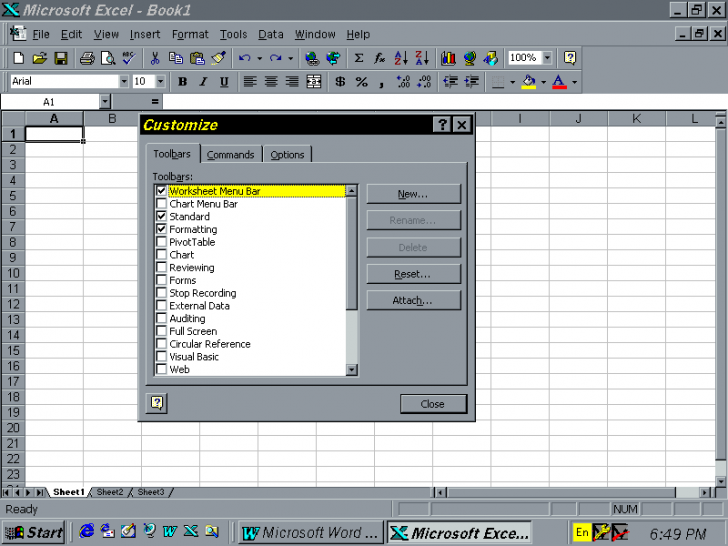Viewport: 728px width, 546px height.
Task: Click scroll-down arrow in Toolbars list
Action: click(x=352, y=370)
